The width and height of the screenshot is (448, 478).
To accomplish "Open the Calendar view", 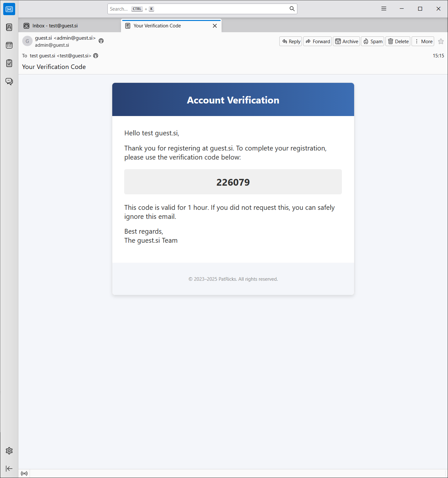I will 9,45.
